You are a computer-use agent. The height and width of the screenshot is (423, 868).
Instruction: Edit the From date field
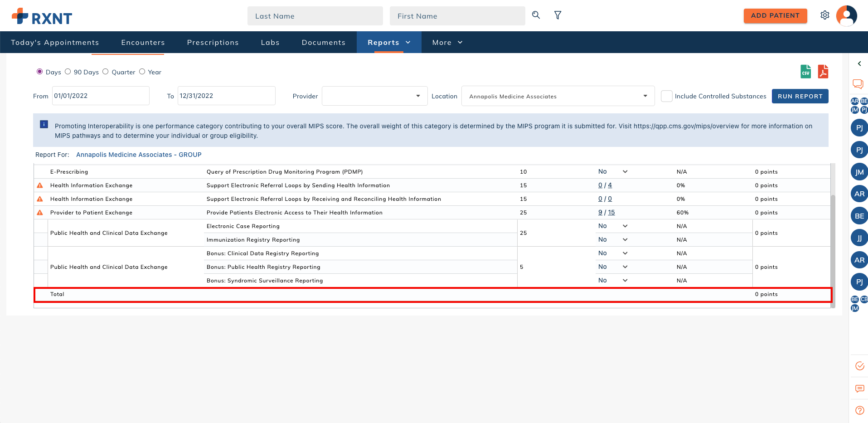coord(101,96)
